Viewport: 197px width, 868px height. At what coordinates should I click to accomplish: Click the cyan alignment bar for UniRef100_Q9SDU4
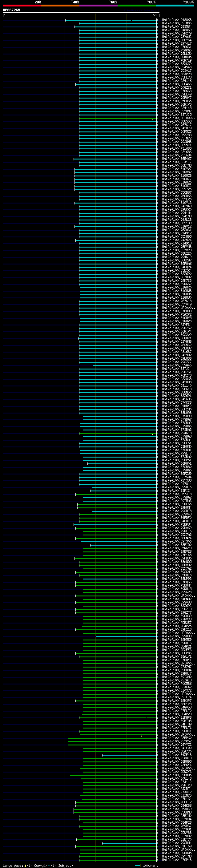tap(130, 843)
